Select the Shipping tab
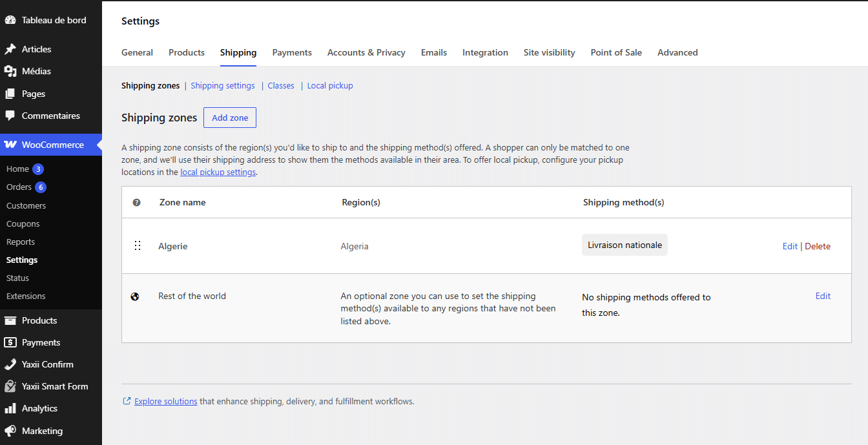Image resolution: width=868 pixels, height=445 pixels. pyautogui.click(x=238, y=52)
